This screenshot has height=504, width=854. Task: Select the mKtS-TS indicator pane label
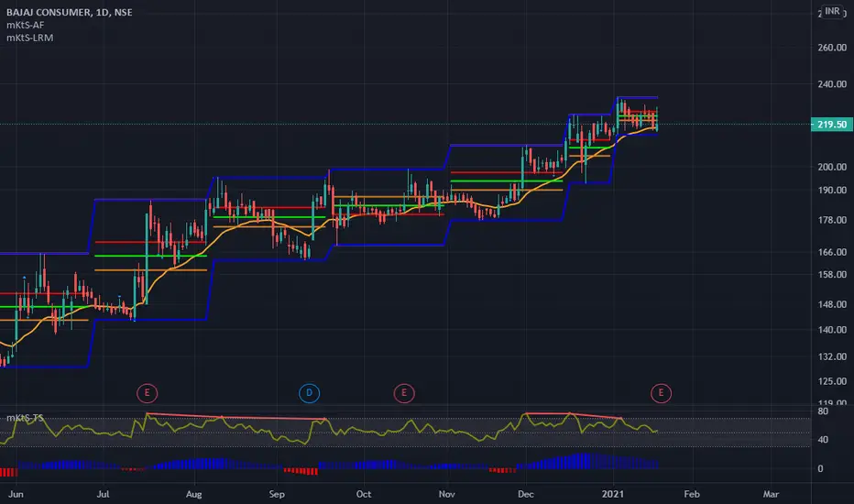click(25, 418)
